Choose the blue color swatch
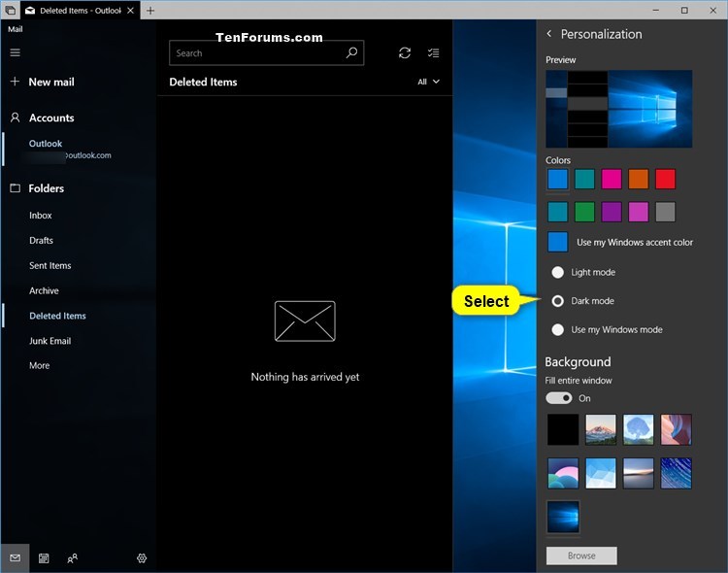 [x=557, y=179]
